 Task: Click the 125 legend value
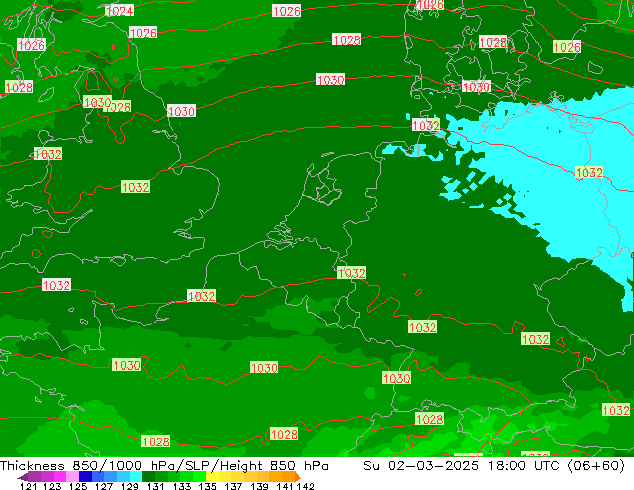(78, 486)
